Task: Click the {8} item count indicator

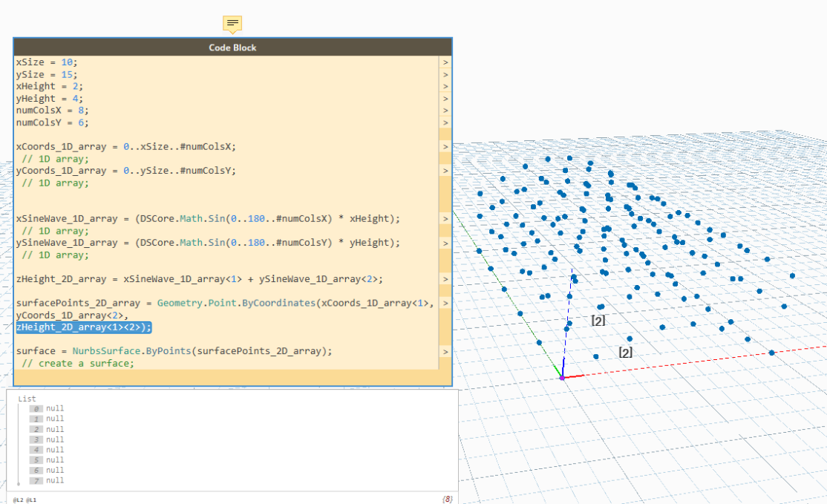Action: [x=447, y=500]
